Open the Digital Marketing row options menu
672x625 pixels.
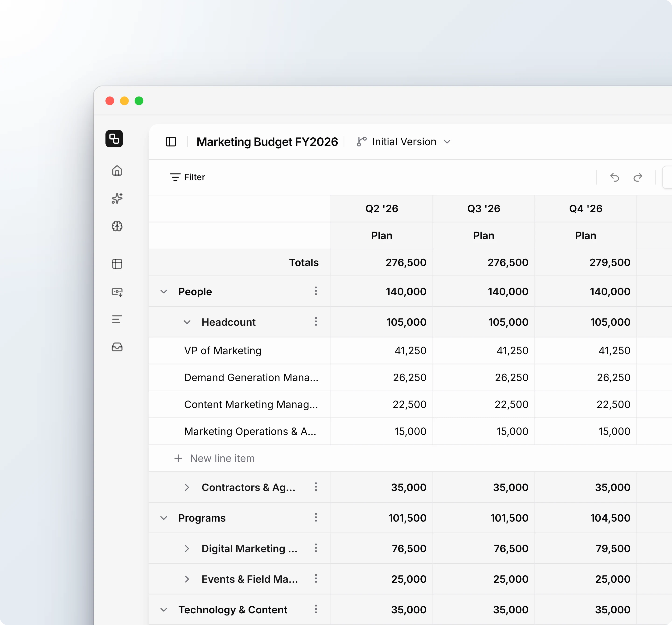(x=316, y=548)
